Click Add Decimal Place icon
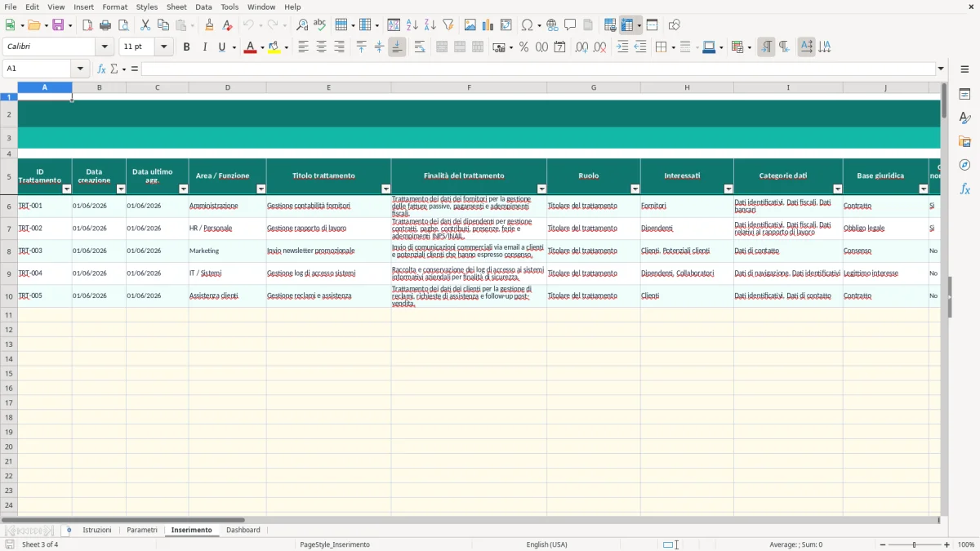Screen dimensions: 980x551 (581, 47)
